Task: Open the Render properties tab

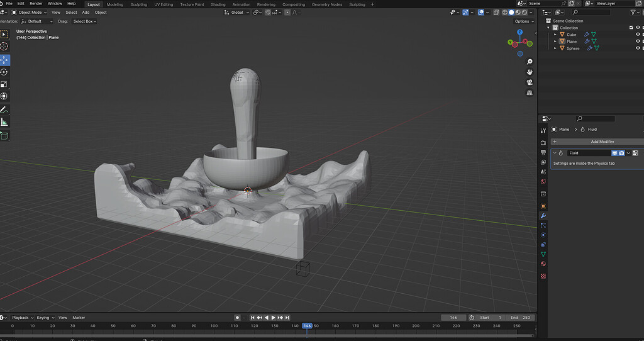Action: tap(543, 143)
